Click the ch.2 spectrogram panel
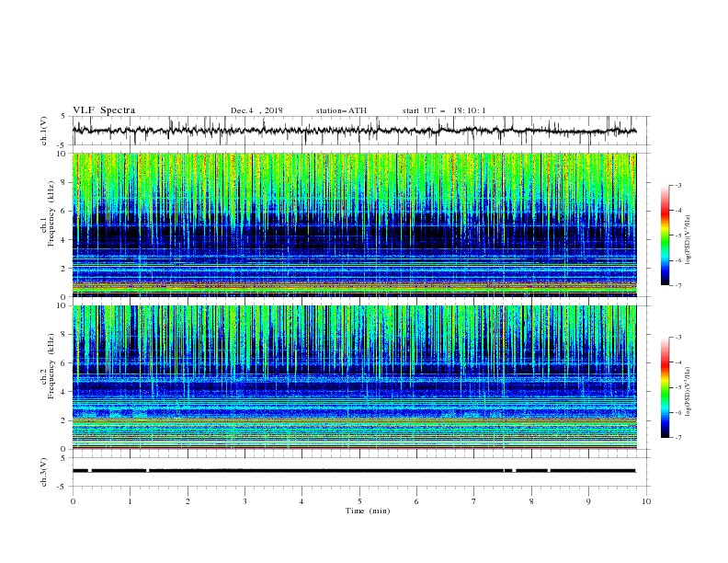728x563 pixels. 354,377
